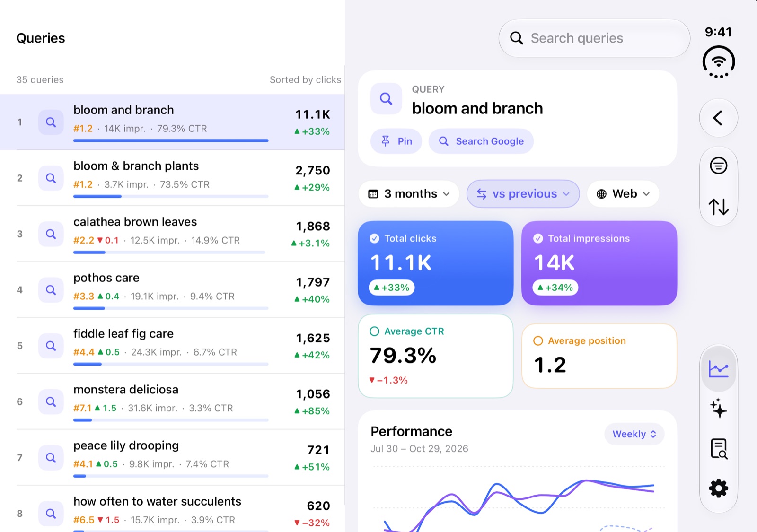Open the Web search type dropdown
The width and height of the screenshot is (757, 532).
623,194
